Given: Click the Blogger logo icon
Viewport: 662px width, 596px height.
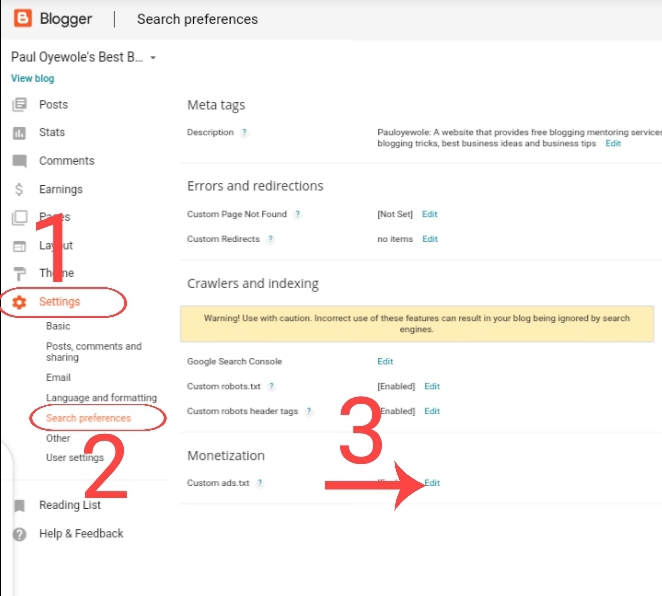Looking at the screenshot, I should [23, 18].
